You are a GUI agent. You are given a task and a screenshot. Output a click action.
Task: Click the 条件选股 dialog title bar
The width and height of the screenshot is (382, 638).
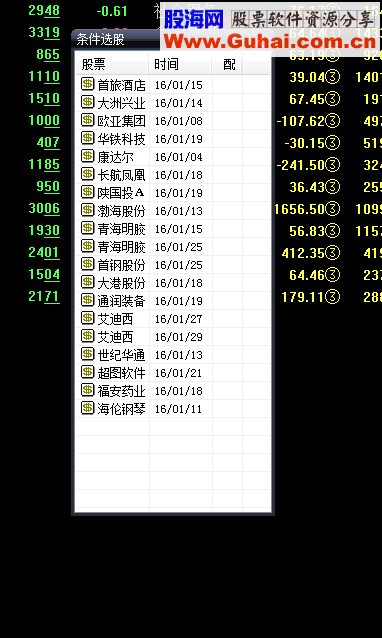coord(116,39)
